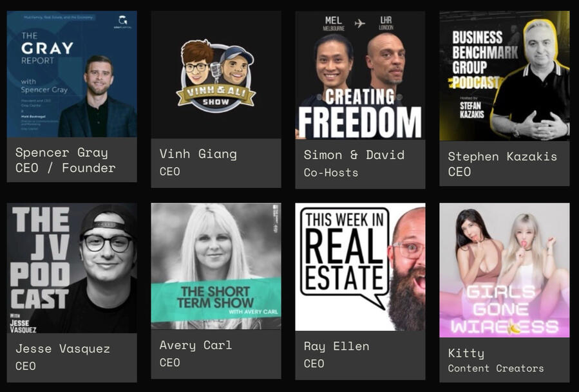Open the Creating Freedom podcast cover

[360, 75]
